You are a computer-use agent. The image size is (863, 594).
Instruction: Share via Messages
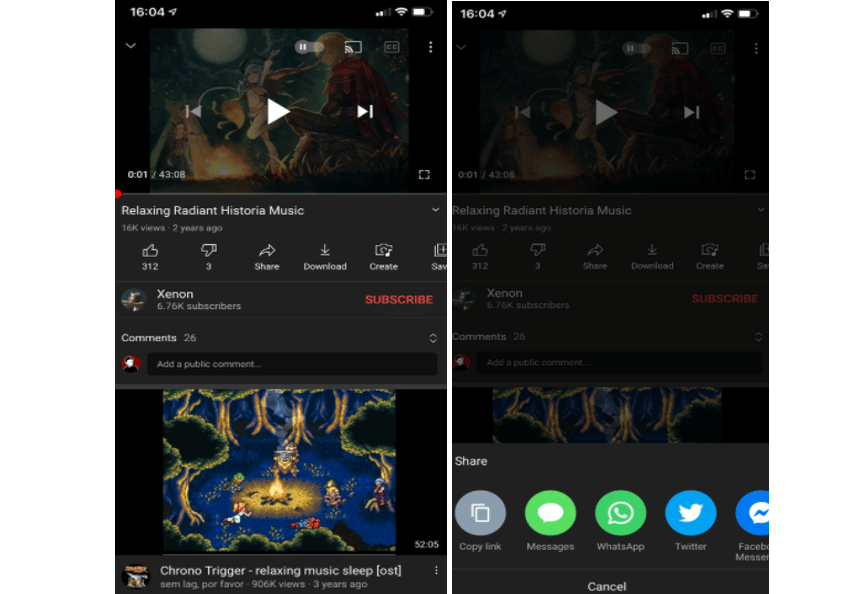pyautogui.click(x=550, y=520)
